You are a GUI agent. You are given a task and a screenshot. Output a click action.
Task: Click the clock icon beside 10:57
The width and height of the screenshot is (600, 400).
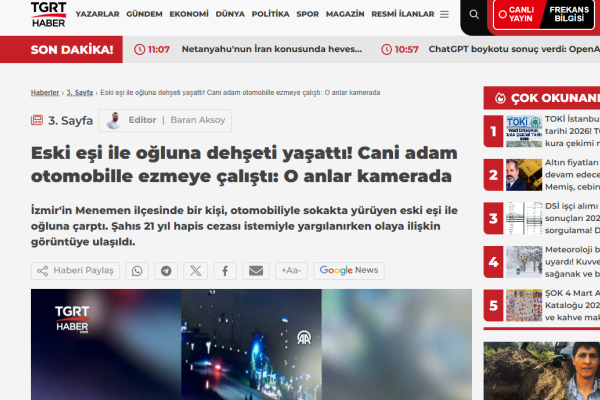(x=386, y=49)
